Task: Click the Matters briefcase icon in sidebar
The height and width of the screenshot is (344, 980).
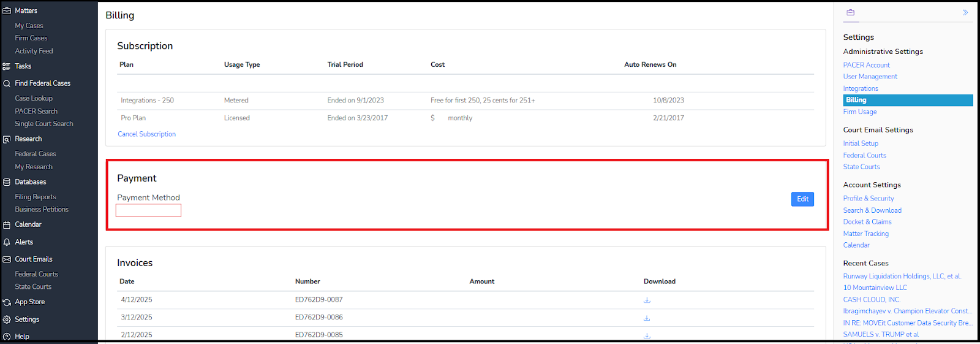Action: (7, 10)
